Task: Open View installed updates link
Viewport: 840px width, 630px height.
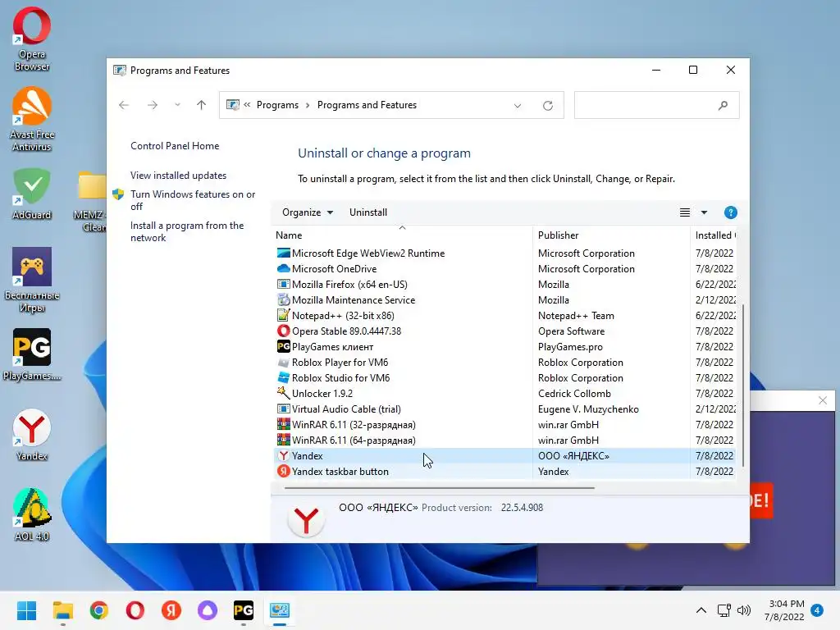Action: pos(178,176)
